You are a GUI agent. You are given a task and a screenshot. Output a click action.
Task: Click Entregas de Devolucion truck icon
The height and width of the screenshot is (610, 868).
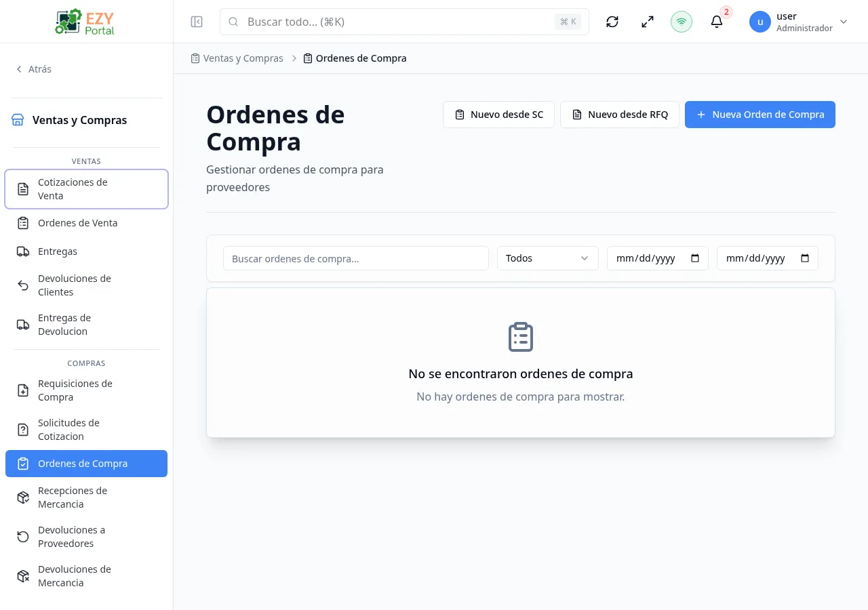tap(23, 325)
